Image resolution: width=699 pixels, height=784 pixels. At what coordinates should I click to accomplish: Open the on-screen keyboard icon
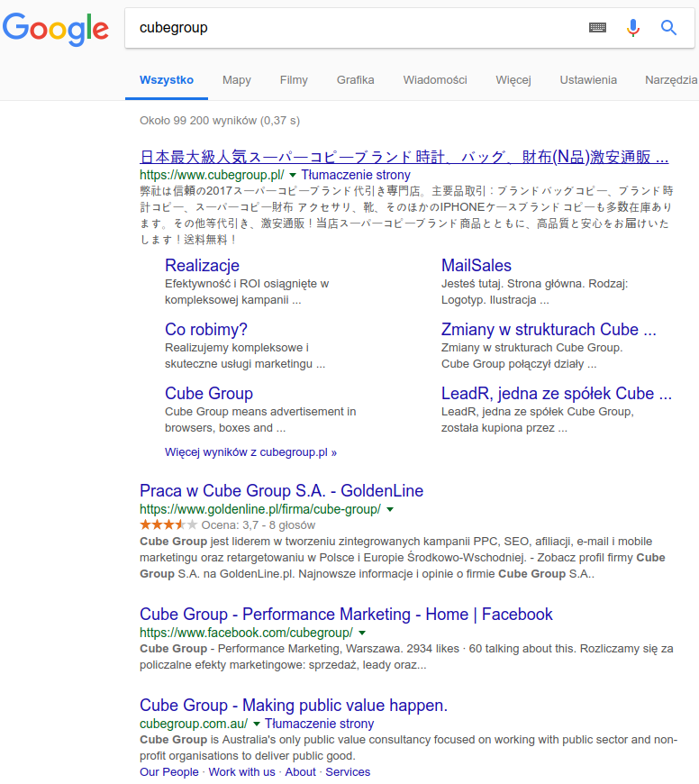coord(597,28)
